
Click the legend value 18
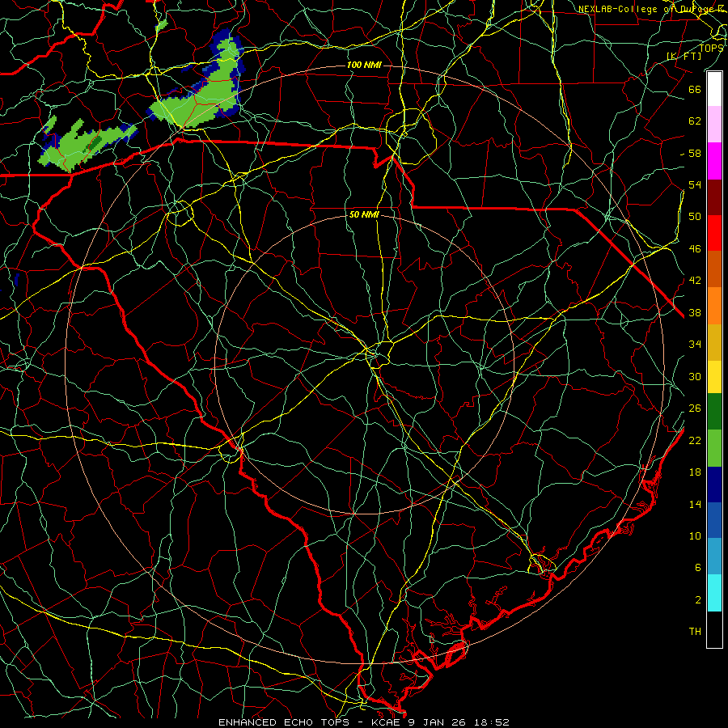tap(695, 472)
